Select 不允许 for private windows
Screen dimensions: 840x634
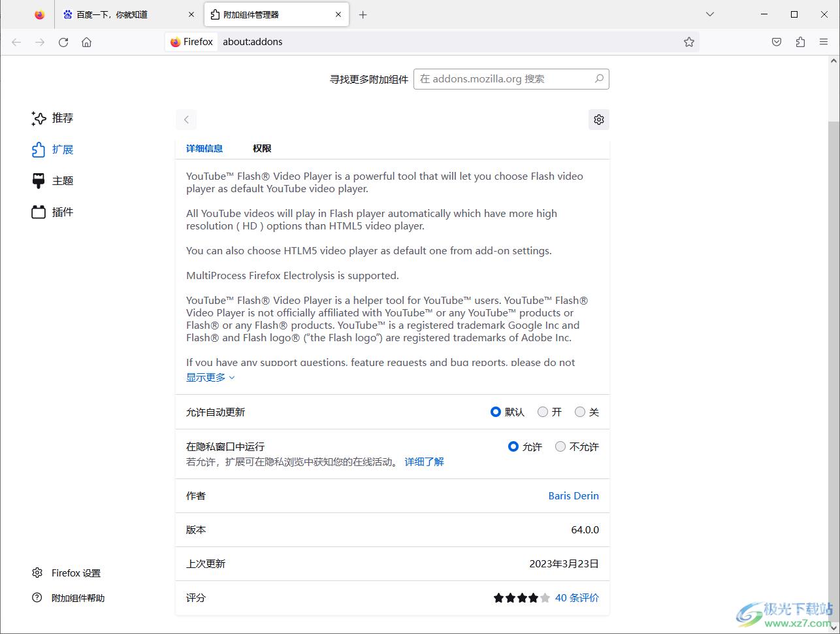[560, 446]
